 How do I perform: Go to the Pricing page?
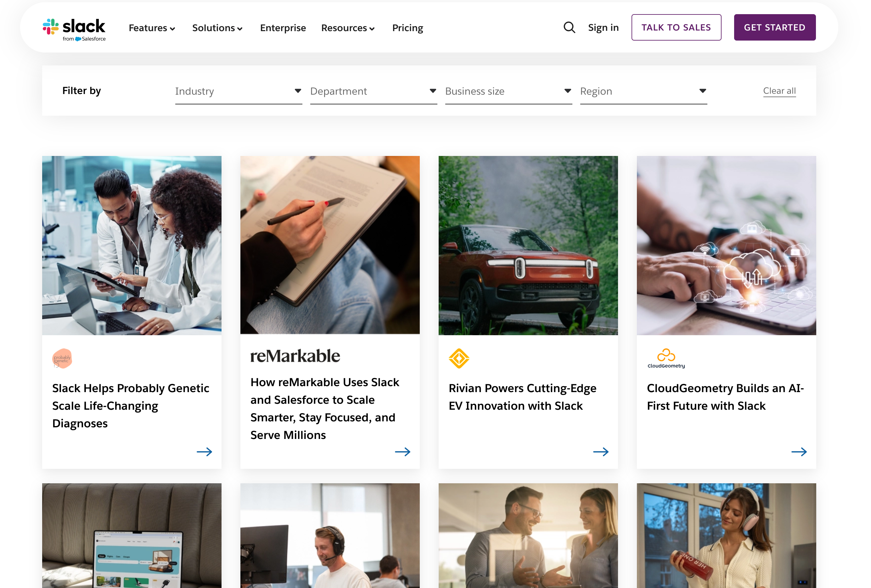(407, 28)
